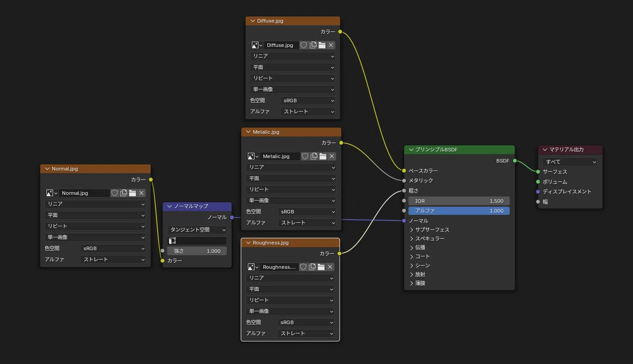Click BSDF output socket on Principled node
Image resolution: width=633 pixels, height=364 pixels.
(x=515, y=161)
